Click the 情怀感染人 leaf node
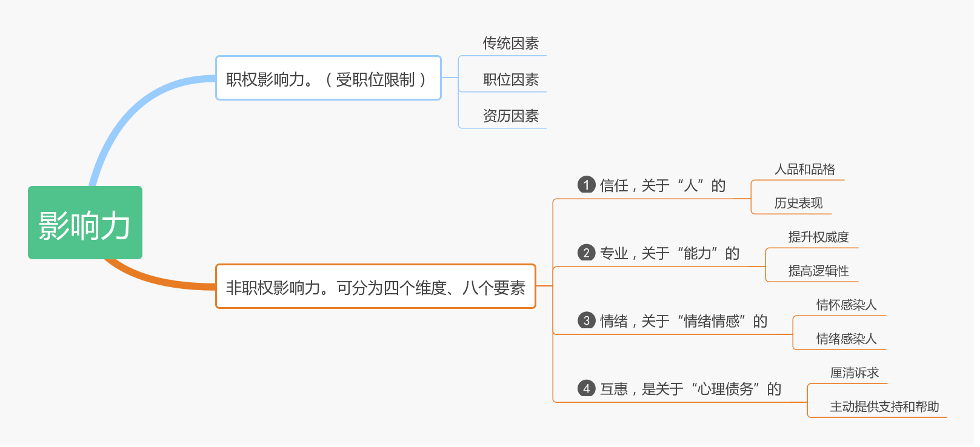980x447 pixels. 846,305
